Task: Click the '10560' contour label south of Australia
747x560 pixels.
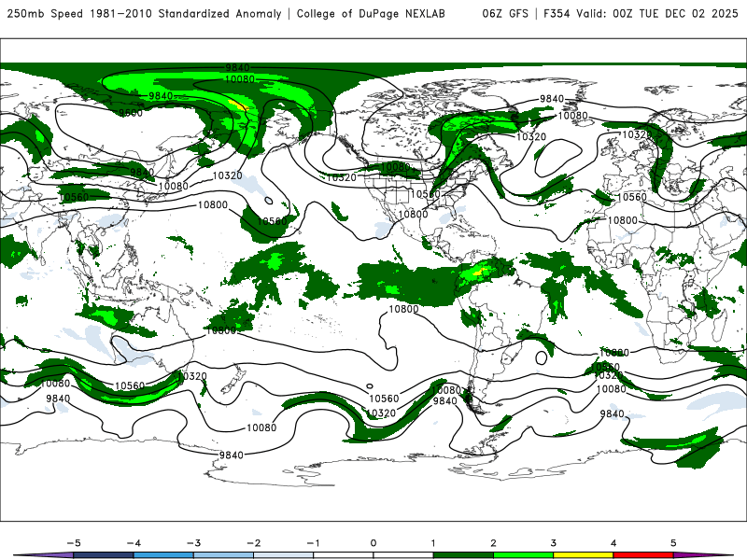Action: (x=130, y=385)
